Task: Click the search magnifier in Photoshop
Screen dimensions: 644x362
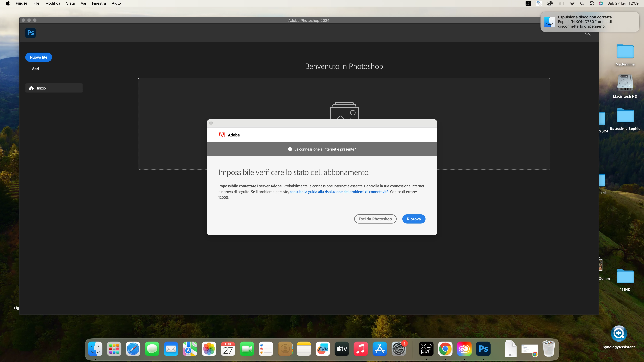Action: pyautogui.click(x=588, y=33)
